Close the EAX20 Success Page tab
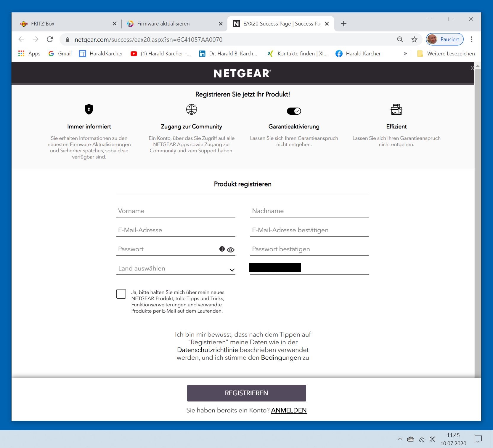Viewport: 493px width, 448px height. tap(327, 24)
